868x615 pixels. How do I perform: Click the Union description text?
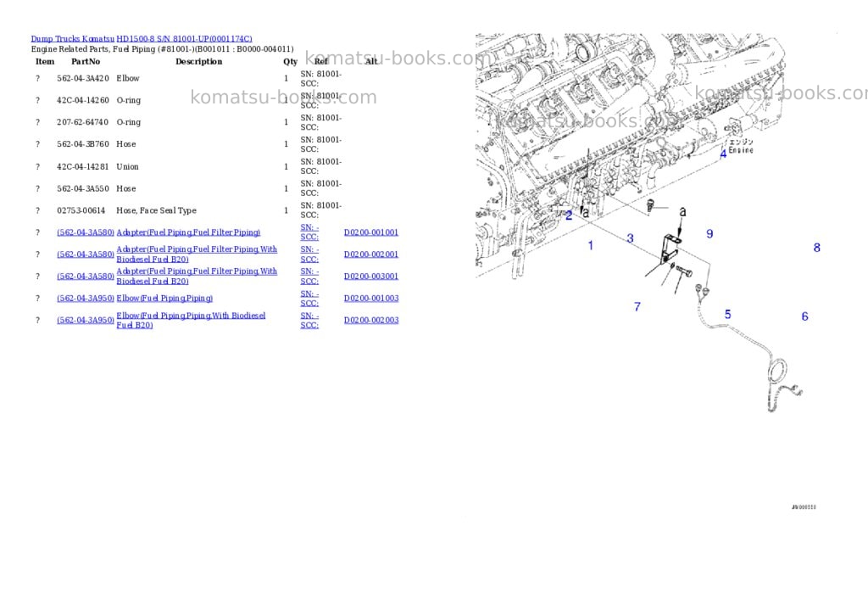click(x=127, y=167)
